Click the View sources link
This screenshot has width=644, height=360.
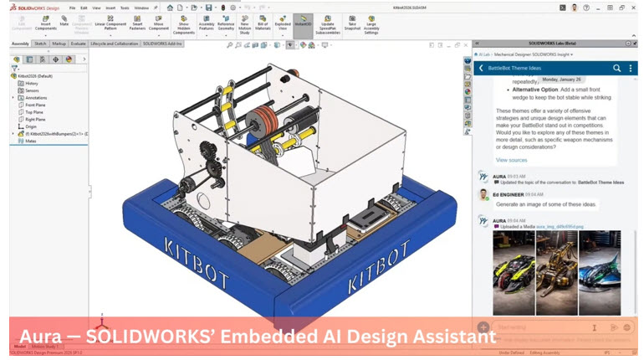point(511,160)
